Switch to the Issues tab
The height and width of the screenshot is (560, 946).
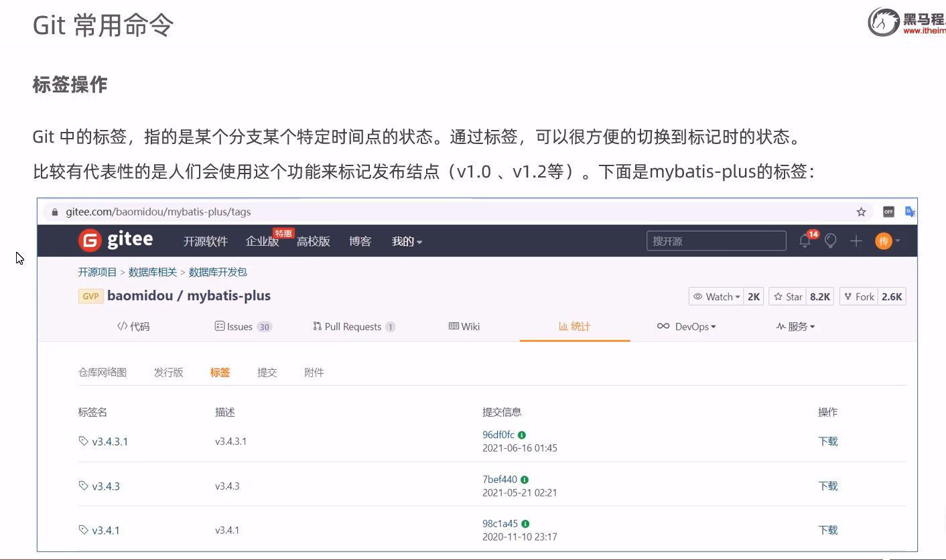(243, 326)
